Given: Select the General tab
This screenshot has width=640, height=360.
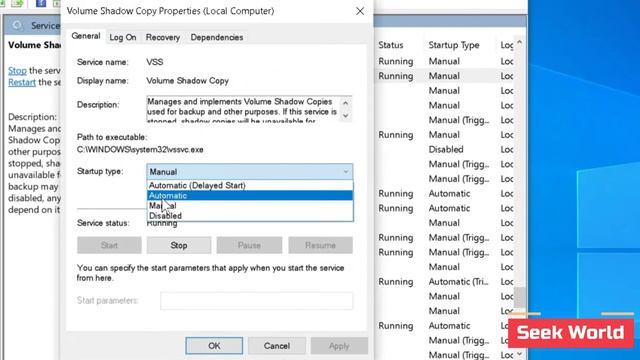Looking at the screenshot, I should coord(86,36).
